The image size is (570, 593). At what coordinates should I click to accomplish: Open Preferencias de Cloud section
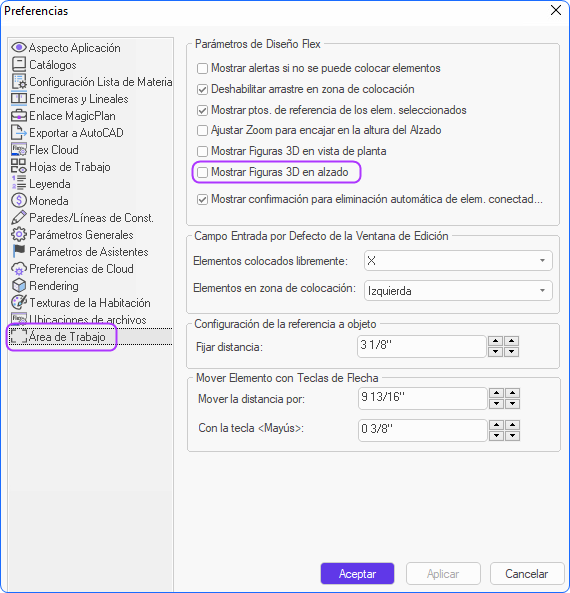point(81,269)
